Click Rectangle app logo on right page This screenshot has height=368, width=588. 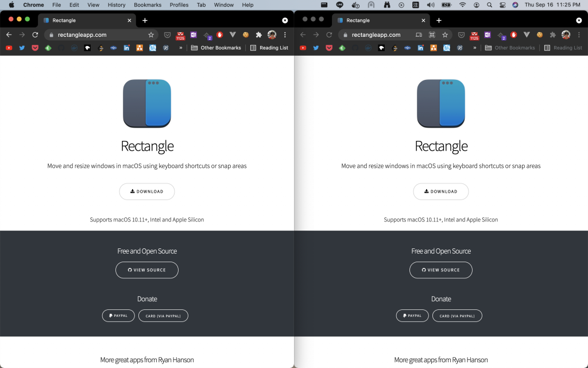point(441,103)
